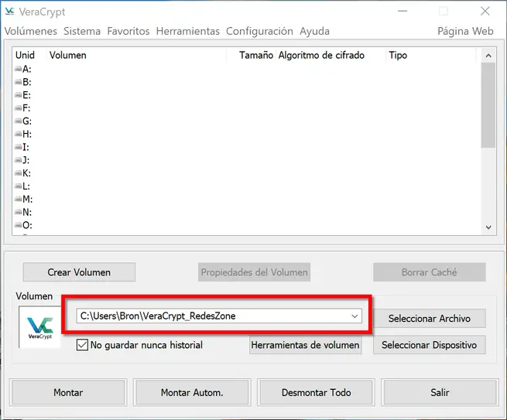Open Herramientas de volumen button
The width and height of the screenshot is (507, 420).
coord(305,345)
